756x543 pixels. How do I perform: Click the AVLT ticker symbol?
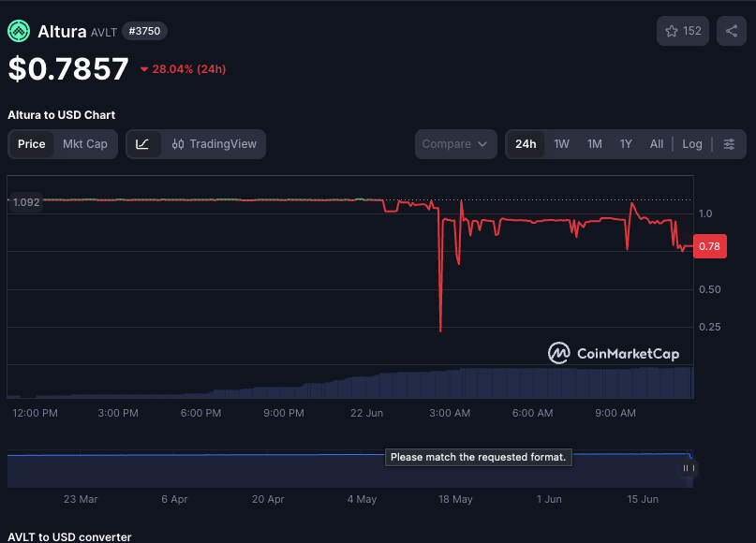tap(104, 32)
